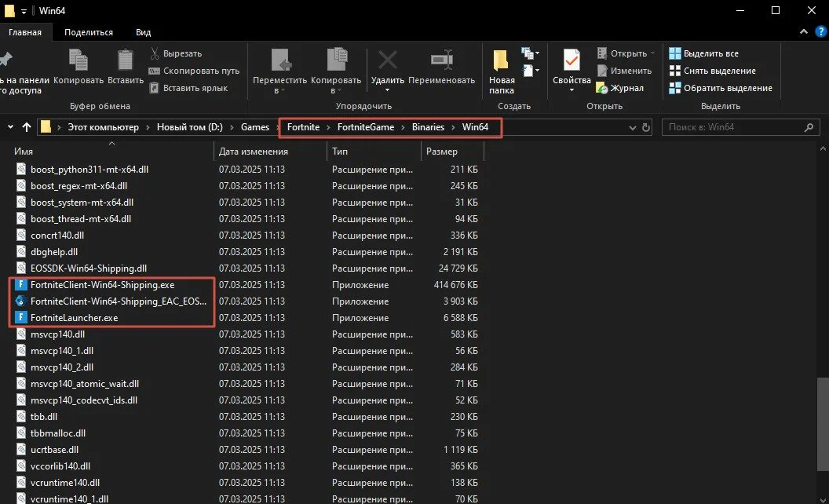Click the Вставить clipboard icon
829x504 pixels.
tap(126, 60)
